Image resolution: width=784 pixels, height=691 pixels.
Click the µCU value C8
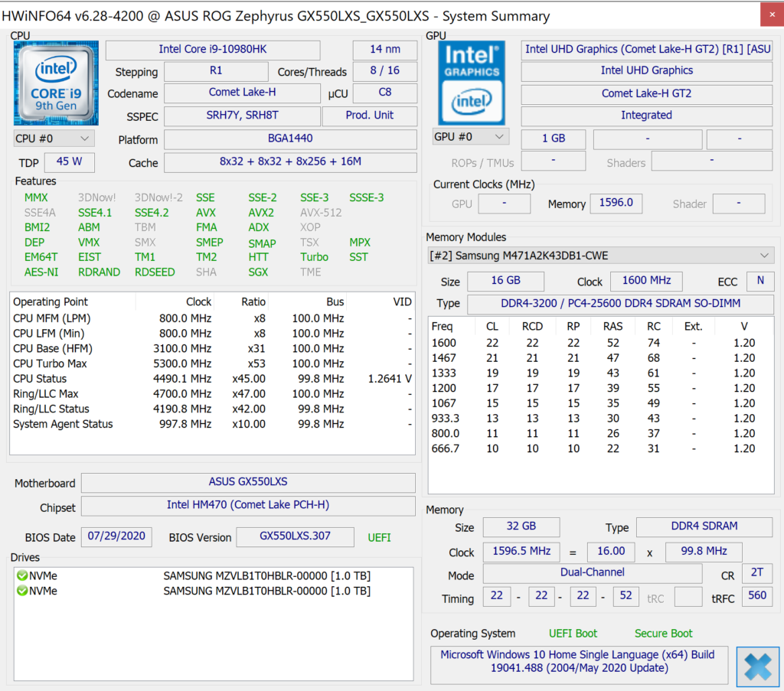(385, 93)
